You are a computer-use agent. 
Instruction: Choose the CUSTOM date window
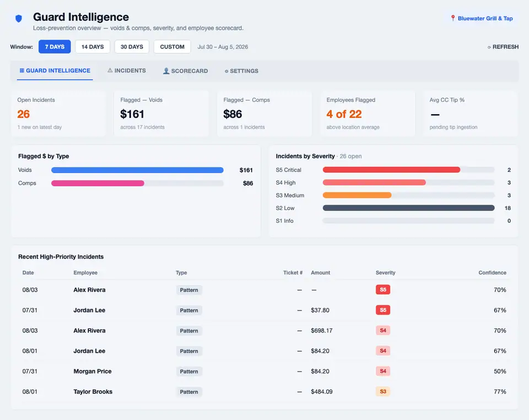click(x=172, y=46)
